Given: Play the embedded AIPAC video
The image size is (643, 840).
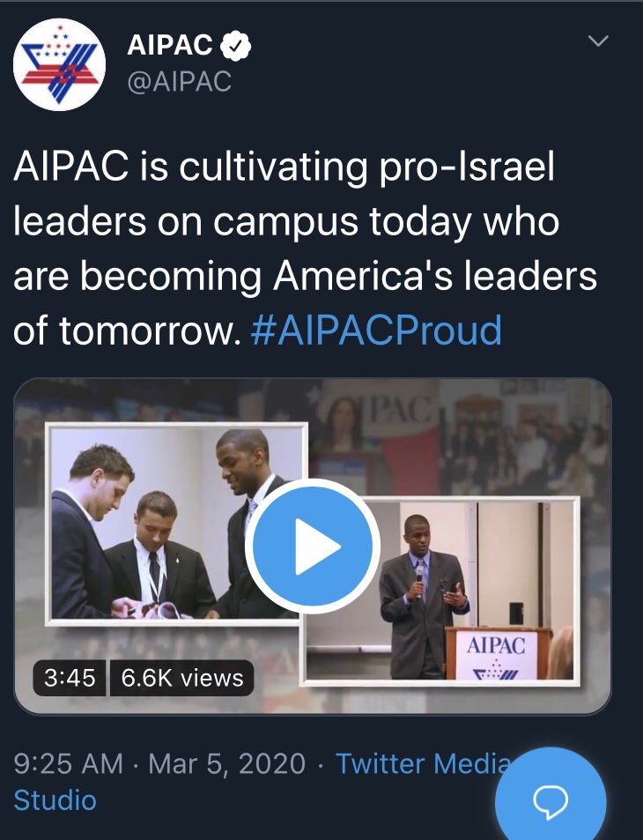Looking at the screenshot, I should (313, 546).
